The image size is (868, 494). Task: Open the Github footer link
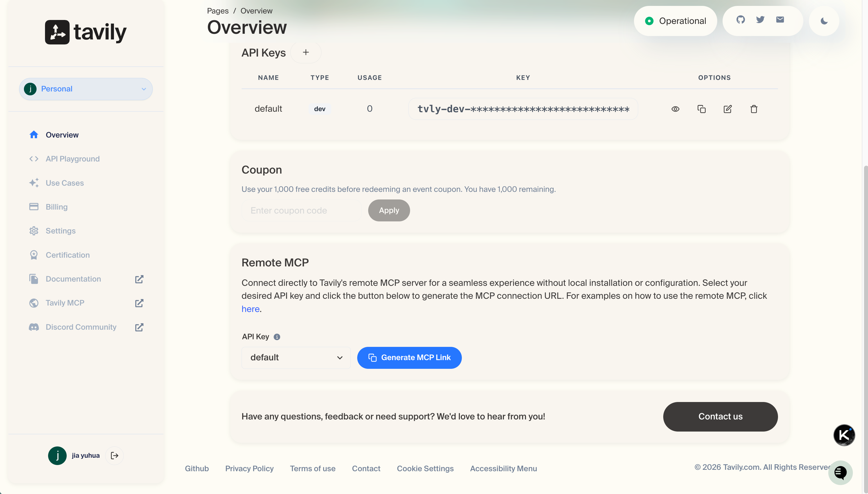click(x=197, y=469)
